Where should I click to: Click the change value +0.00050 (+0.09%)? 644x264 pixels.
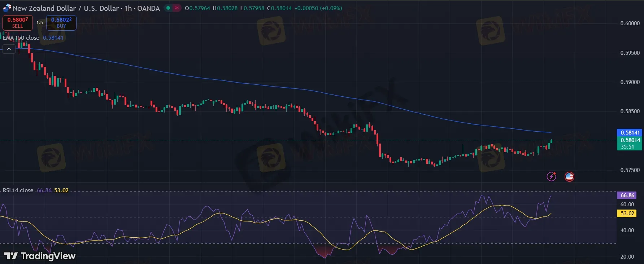(x=318, y=8)
